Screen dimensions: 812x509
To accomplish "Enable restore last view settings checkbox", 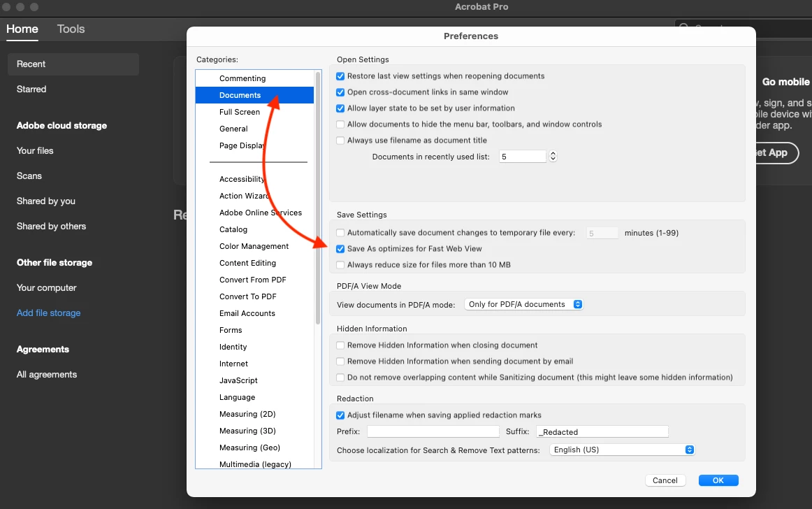I will coord(340,76).
